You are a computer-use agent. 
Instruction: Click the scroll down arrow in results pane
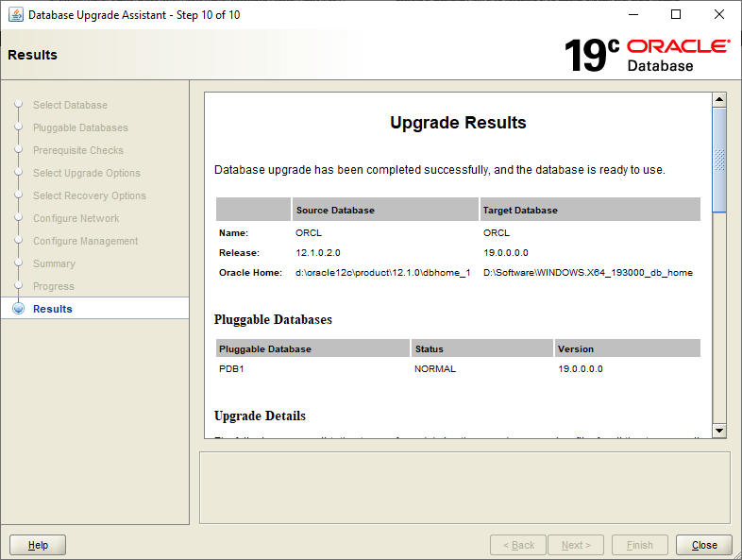tap(719, 431)
